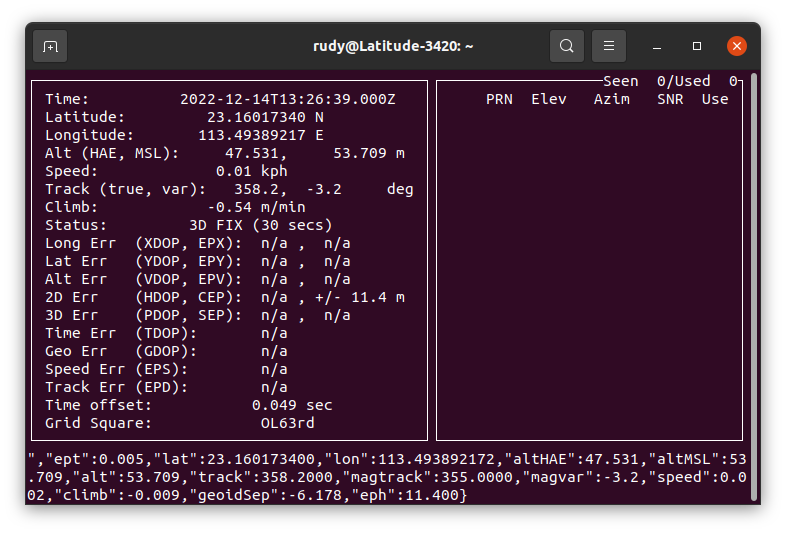The image size is (786, 533).
Task: Click the Alt Err (VDOP, EPV) label
Action: tap(144, 280)
